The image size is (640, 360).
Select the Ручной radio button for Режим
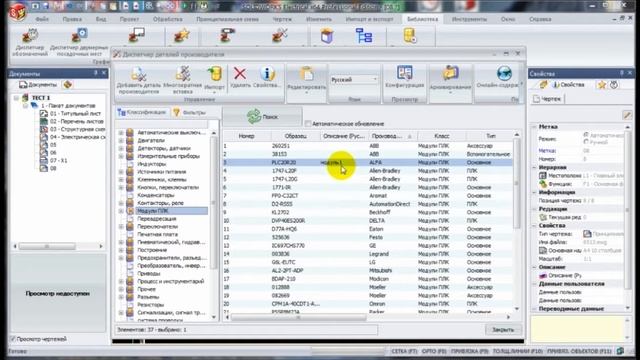pyautogui.click(x=586, y=142)
